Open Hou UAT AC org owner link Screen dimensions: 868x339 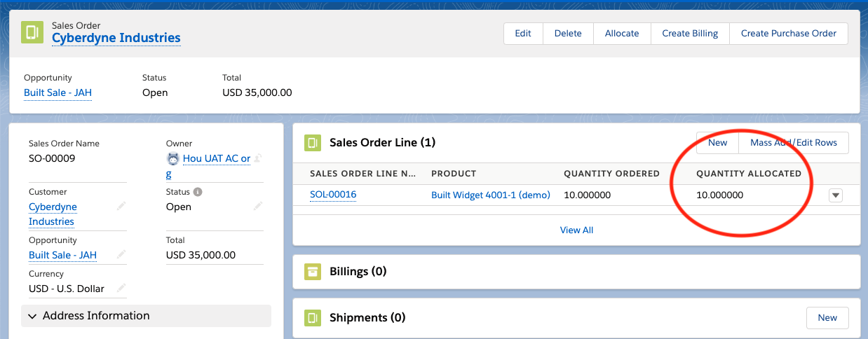(217, 159)
